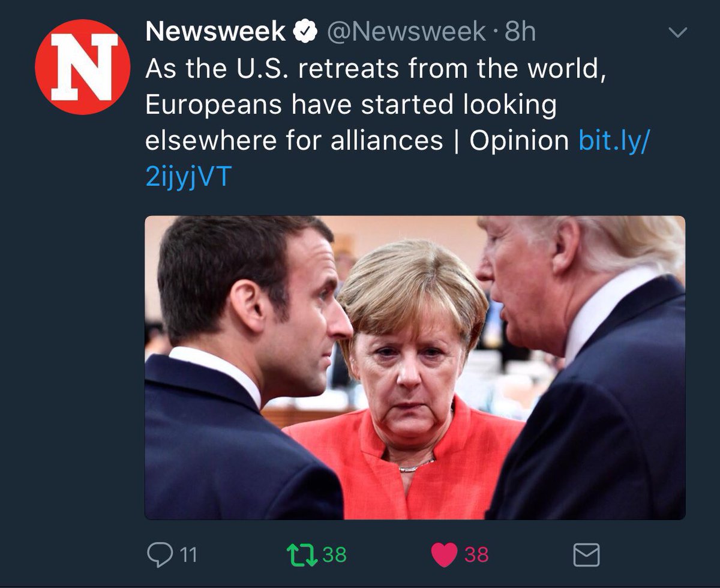Click the white N in the logo
Viewport: 720px width, 588px height.
83,67
